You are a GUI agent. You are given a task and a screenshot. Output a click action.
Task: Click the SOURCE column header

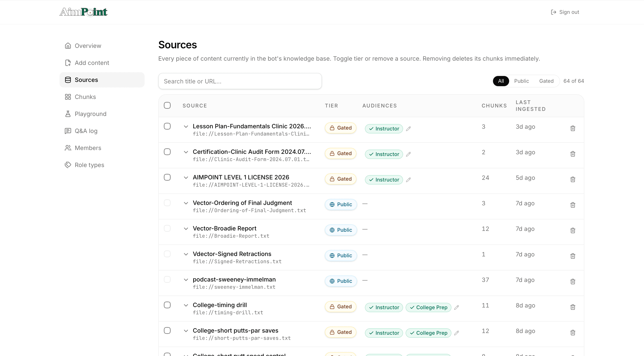tap(195, 106)
